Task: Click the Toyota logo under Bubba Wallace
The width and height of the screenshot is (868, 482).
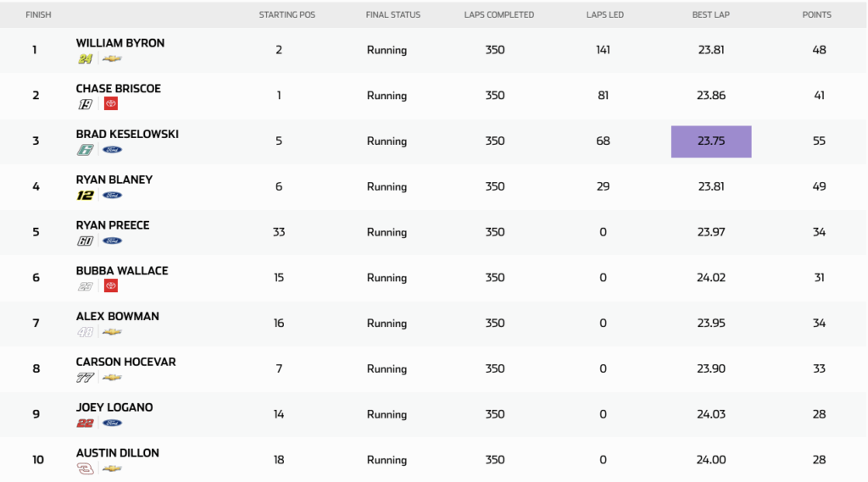Action: point(111,286)
